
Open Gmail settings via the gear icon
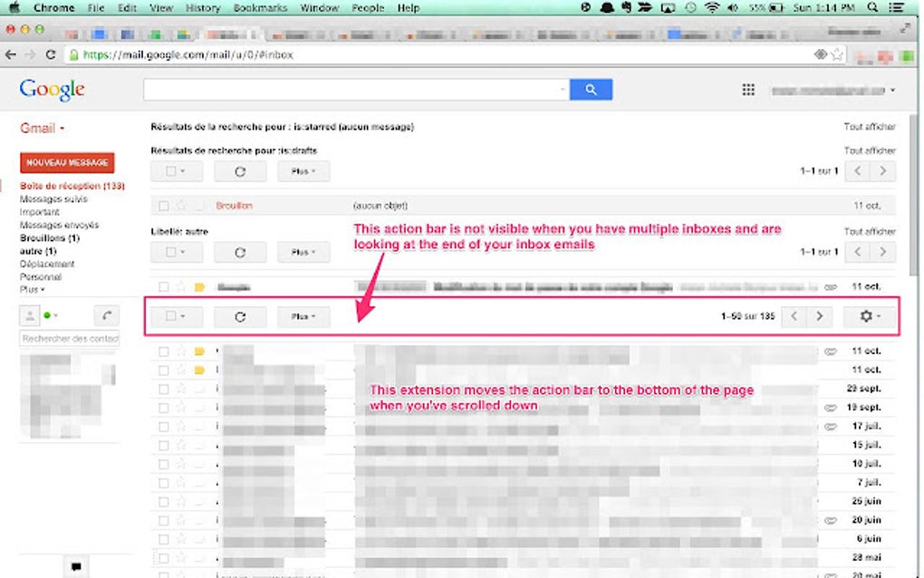868,316
